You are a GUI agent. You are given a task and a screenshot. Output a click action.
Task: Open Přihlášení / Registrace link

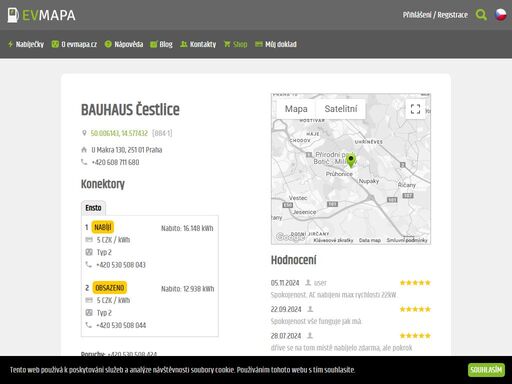435,15
